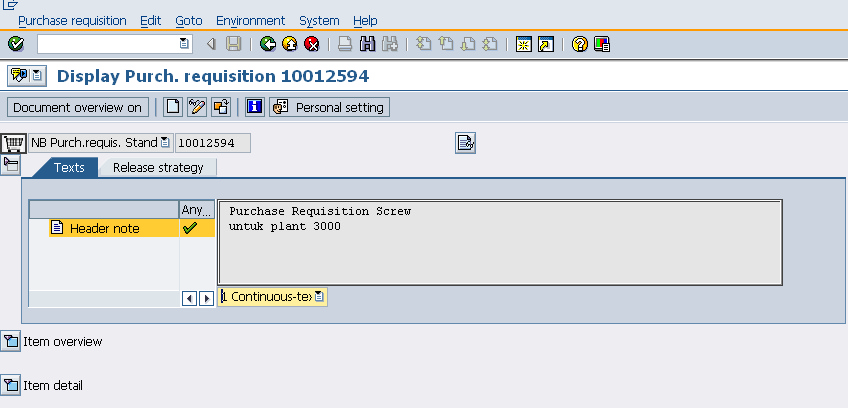Expand the Item detail section
This screenshot has width=848, height=408.
pos(11,385)
